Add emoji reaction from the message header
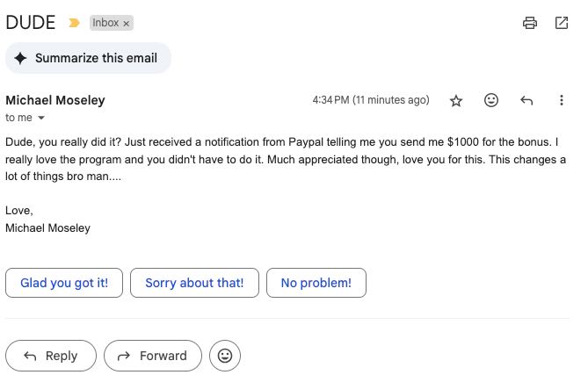Viewport: 588px width, 375px height. coord(490,100)
